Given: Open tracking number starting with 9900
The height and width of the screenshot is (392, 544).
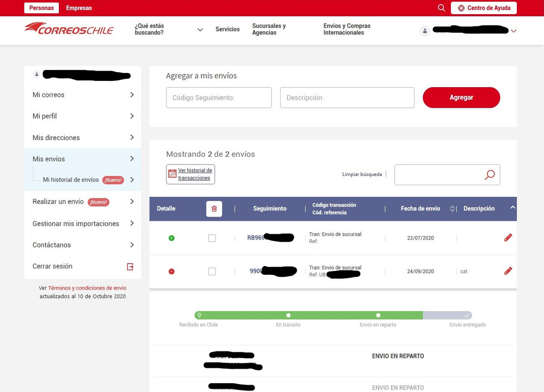Looking at the screenshot, I should click(273, 271).
